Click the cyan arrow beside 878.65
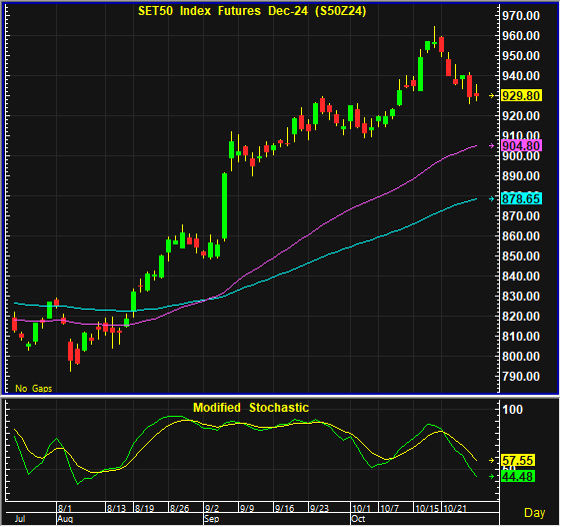Screen dimensions: 561x527 [492, 199]
